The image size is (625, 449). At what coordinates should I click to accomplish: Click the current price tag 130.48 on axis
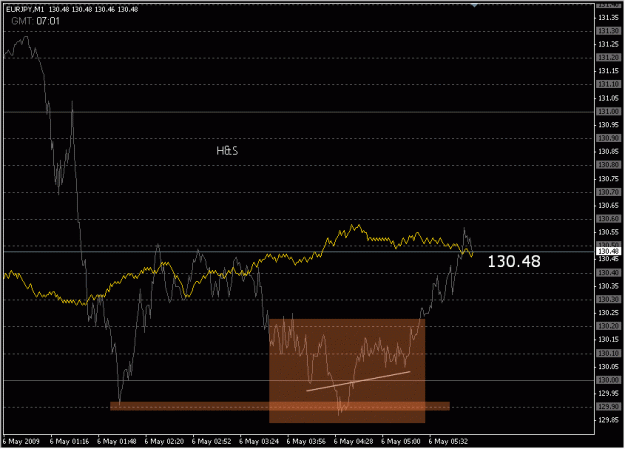[608, 251]
